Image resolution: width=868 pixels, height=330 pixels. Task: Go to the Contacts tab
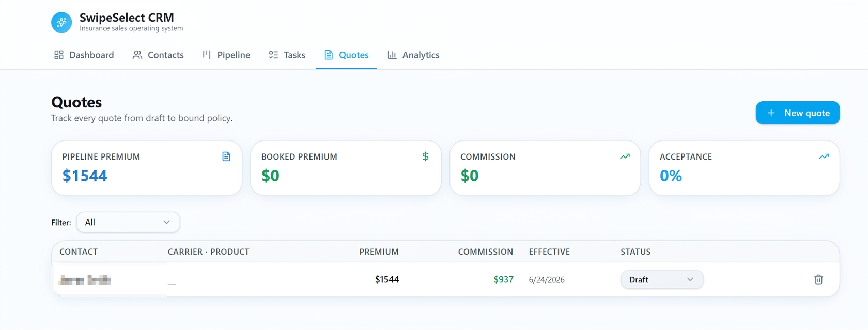(158, 55)
